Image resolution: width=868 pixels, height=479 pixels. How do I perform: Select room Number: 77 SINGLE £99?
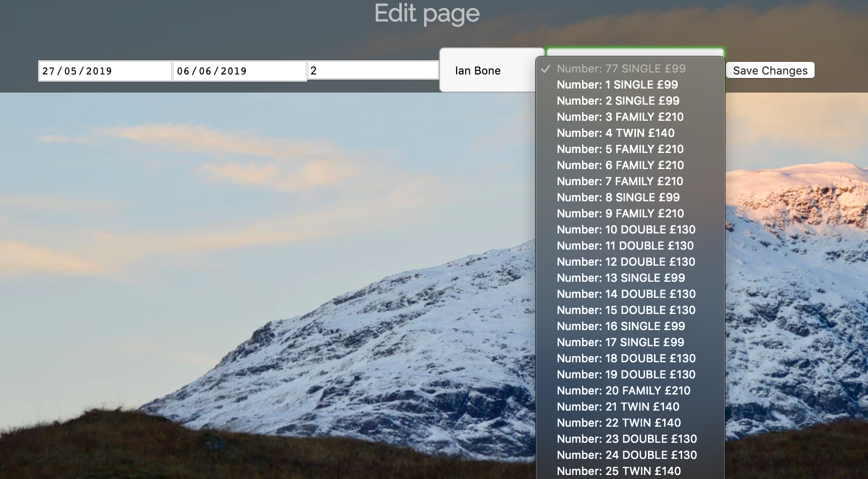[621, 69]
